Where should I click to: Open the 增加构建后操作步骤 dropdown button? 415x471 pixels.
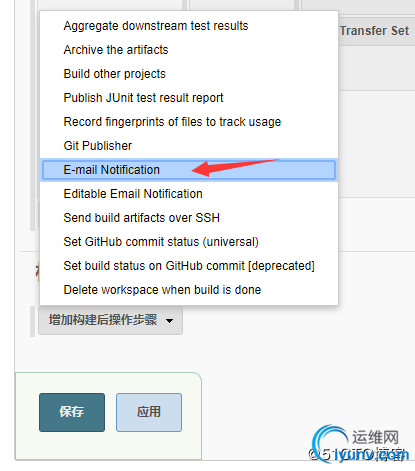click(110, 320)
